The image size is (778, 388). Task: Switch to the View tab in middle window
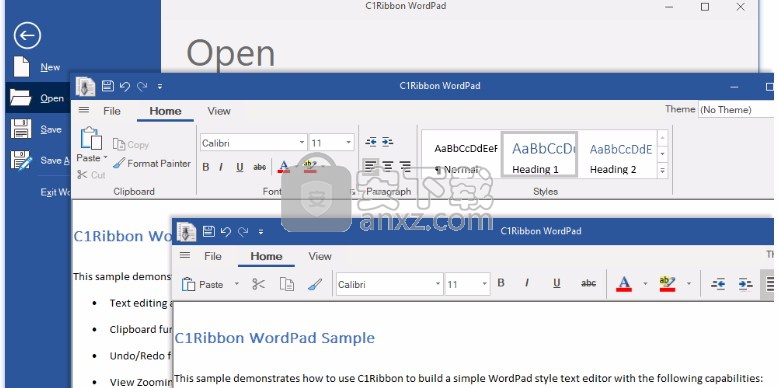(219, 111)
